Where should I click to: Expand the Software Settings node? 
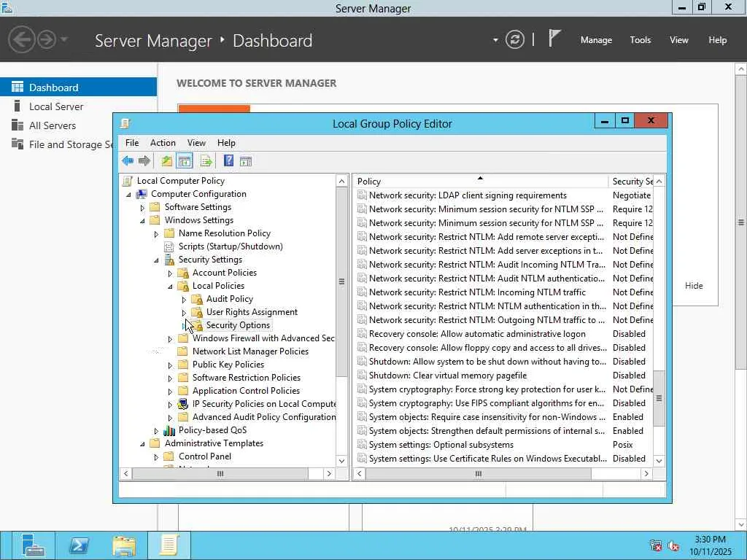pyautogui.click(x=142, y=208)
